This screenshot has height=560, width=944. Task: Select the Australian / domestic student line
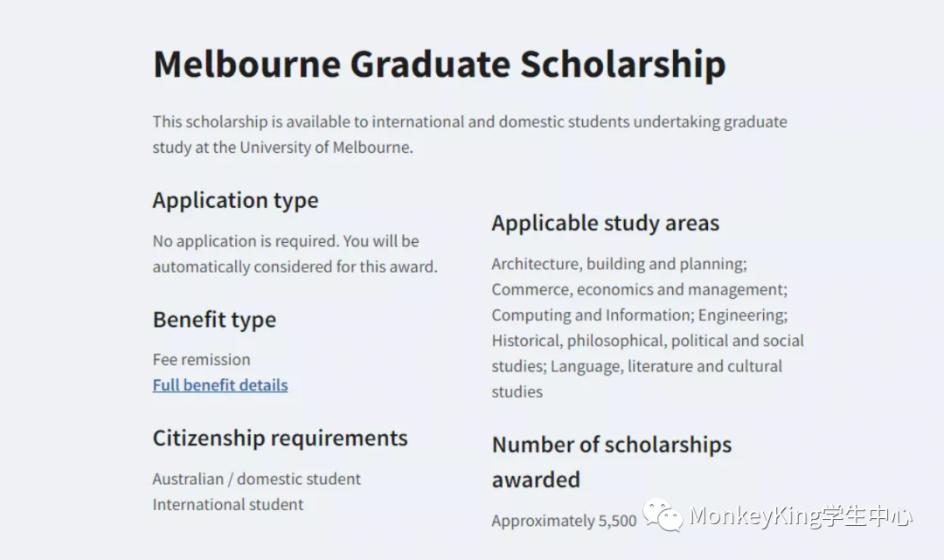pos(256,479)
